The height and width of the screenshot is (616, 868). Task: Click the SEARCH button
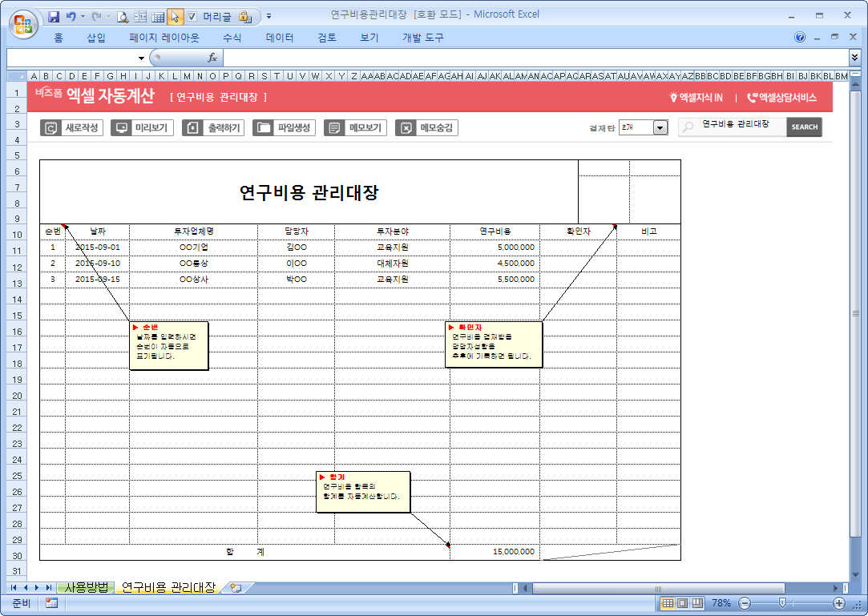point(805,127)
